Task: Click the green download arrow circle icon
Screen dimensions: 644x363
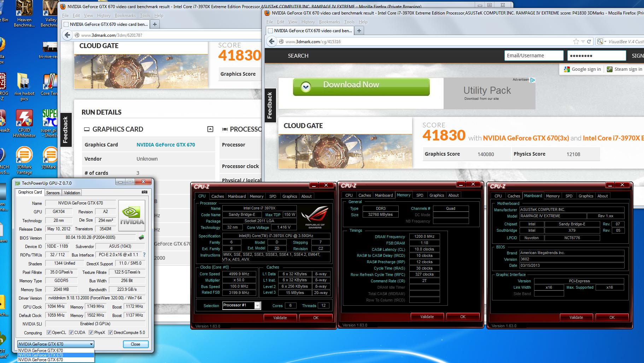Action: 306,87
